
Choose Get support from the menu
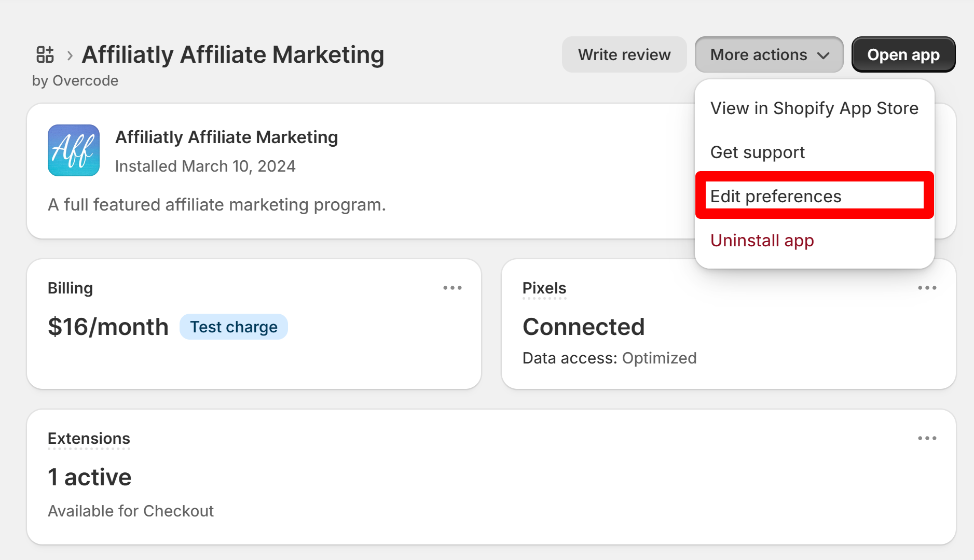point(758,152)
